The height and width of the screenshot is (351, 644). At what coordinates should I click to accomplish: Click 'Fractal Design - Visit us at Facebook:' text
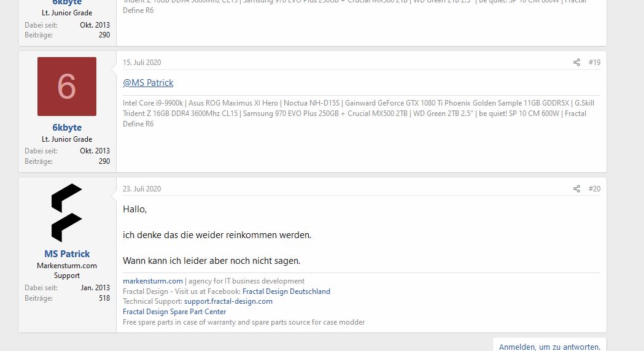pyautogui.click(x=182, y=291)
